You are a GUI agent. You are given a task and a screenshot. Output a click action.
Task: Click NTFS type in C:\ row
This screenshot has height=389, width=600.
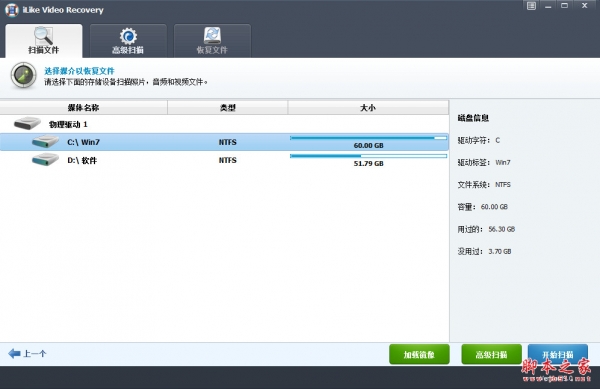228,142
